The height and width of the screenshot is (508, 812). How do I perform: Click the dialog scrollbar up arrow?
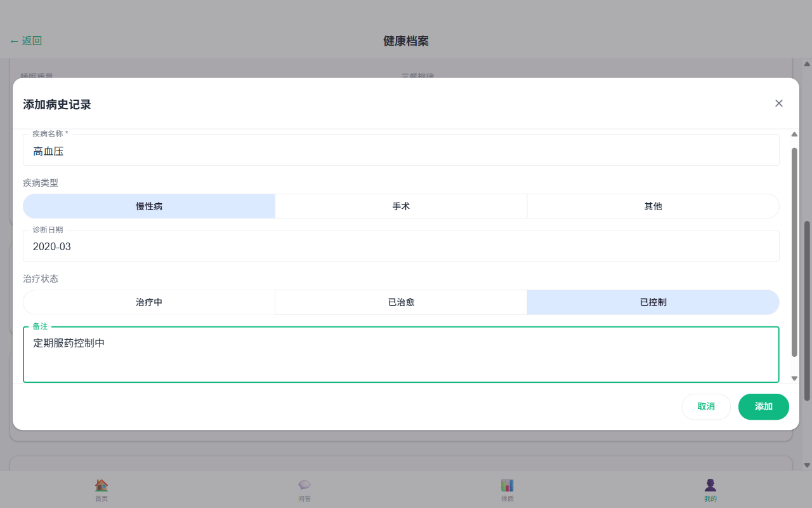794,134
